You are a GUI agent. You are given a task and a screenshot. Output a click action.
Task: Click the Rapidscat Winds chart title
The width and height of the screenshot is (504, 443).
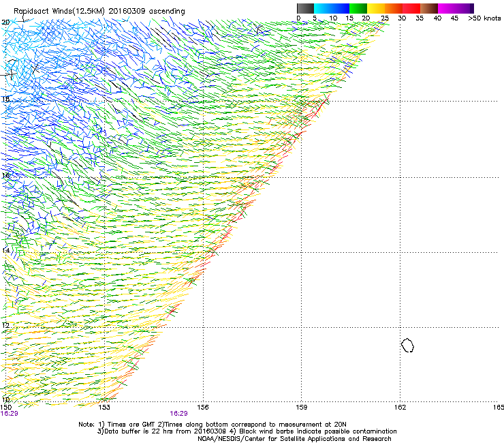tap(99, 11)
